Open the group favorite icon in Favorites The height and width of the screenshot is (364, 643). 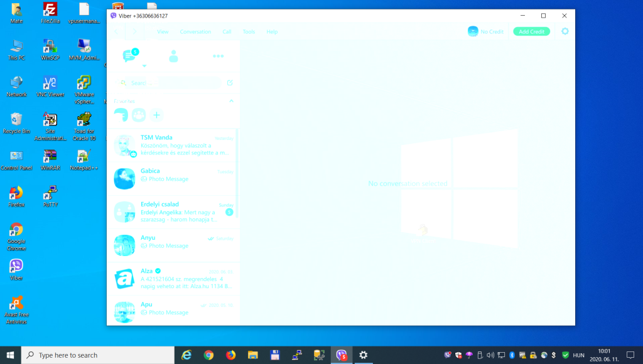point(139,115)
